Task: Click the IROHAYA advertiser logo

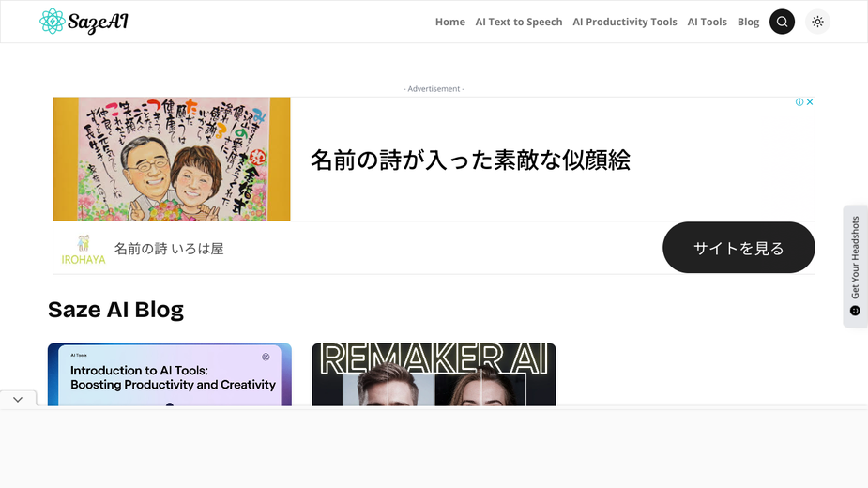Action: pyautogui.click(x=83, y=250)
